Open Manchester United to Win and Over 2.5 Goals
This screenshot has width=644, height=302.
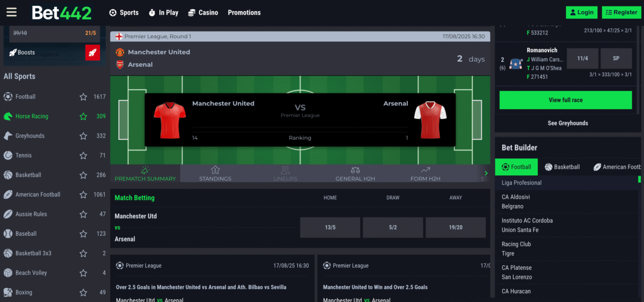point(376,287)
